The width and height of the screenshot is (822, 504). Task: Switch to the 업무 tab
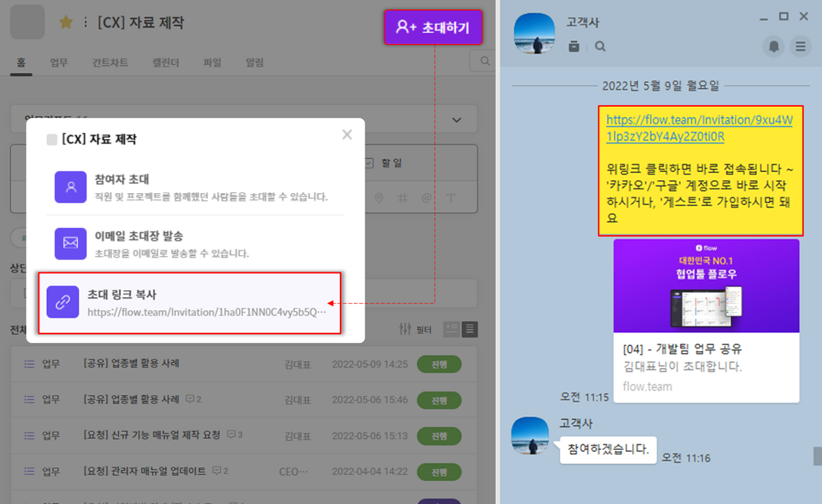click(x=59, y=62)
